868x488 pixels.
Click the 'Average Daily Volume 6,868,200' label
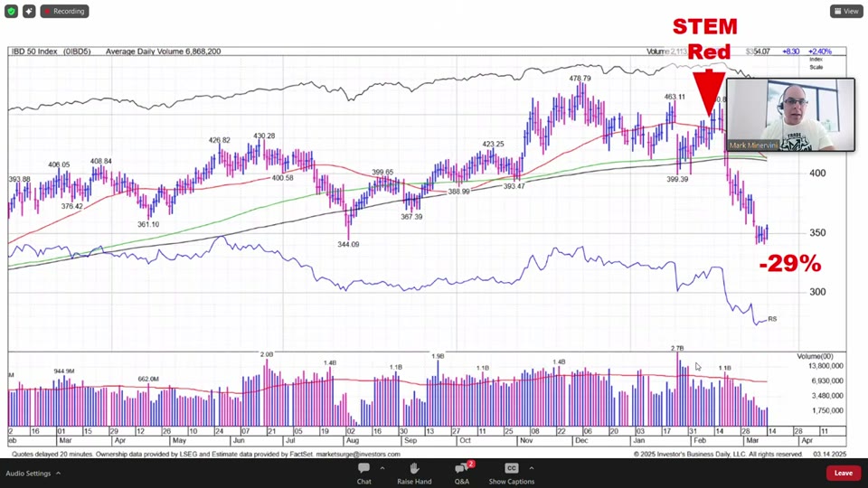tap(164, 52)
